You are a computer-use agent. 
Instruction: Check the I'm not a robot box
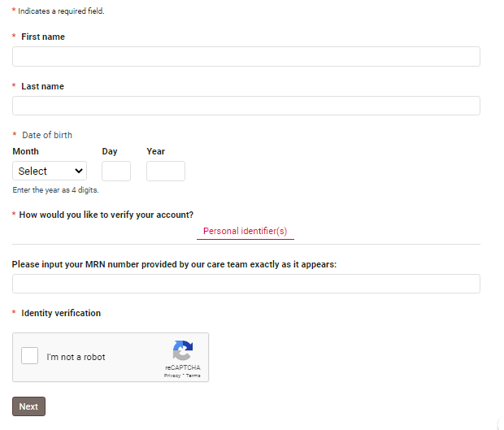coord(30,356)
